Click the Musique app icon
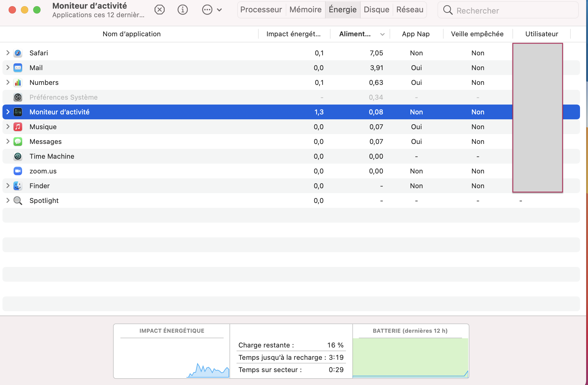 [18, 127]
